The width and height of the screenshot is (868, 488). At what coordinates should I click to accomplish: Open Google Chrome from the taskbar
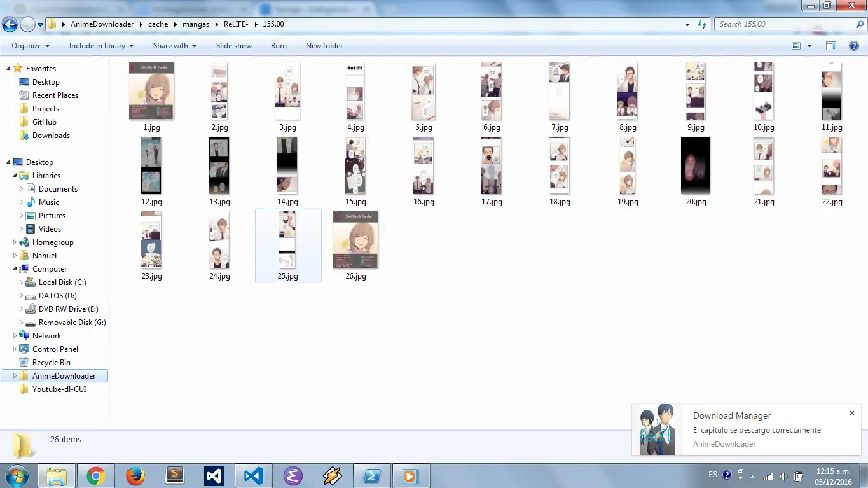(x=96, y=476)
